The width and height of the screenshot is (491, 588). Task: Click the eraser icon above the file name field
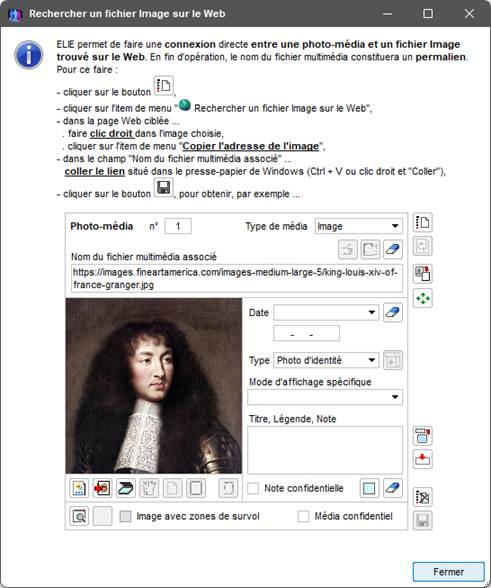click(393, 249)
